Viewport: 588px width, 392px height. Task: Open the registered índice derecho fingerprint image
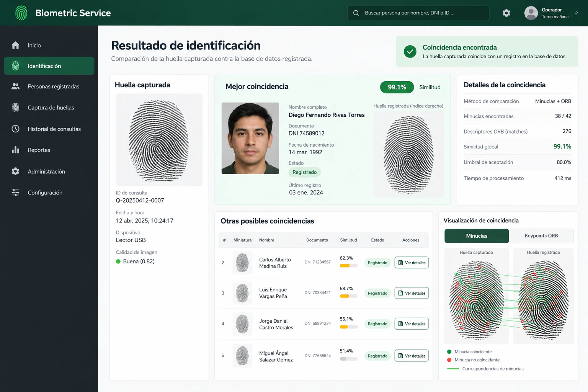point(409,154)
